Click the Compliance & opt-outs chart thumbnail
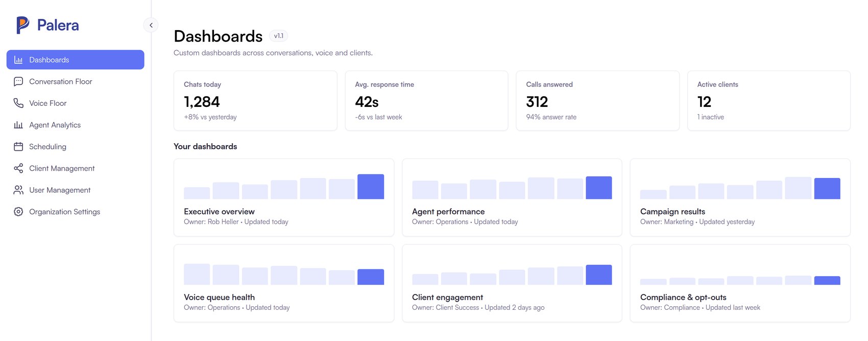 (x=740, y=280)
